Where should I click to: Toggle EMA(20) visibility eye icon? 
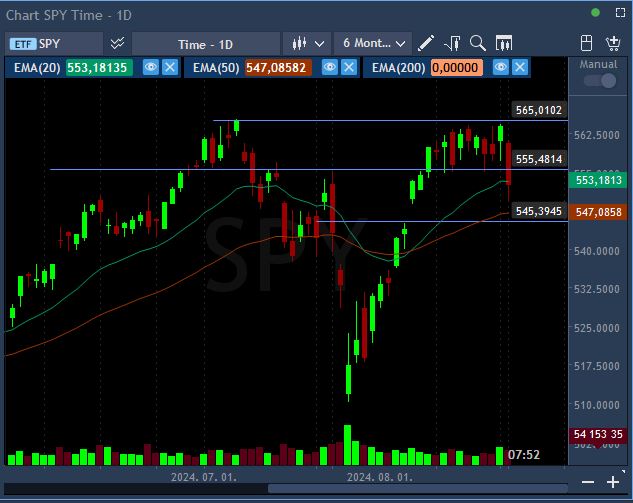(151, 67)
